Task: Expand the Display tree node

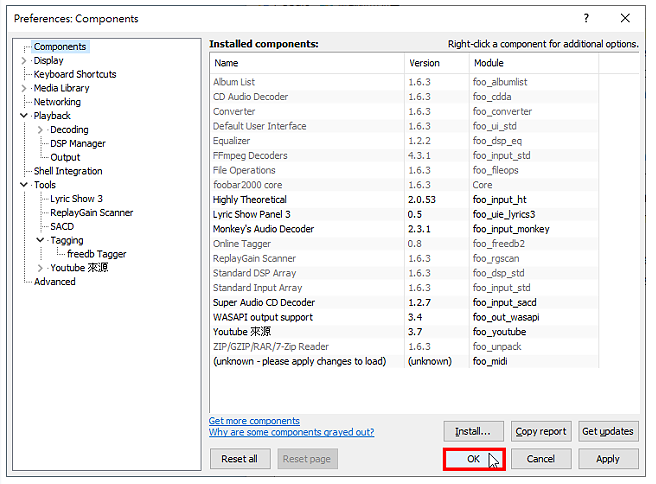Action: 24,61
